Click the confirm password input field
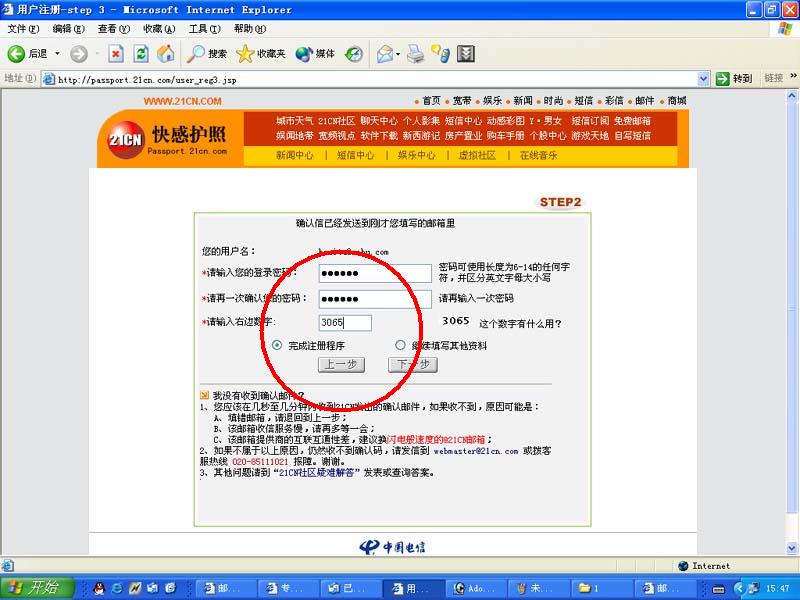This screenshot has height=600, width=800. click(375, 299)
